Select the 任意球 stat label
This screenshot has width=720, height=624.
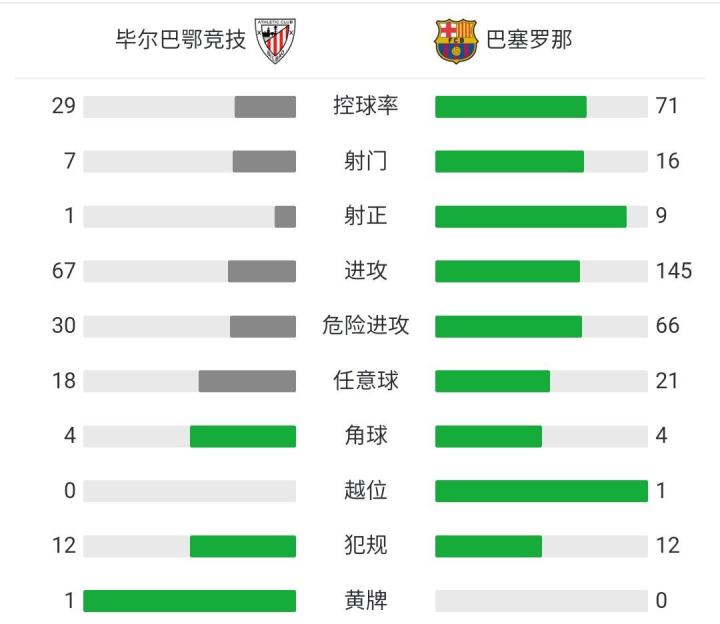click(365, 381)
